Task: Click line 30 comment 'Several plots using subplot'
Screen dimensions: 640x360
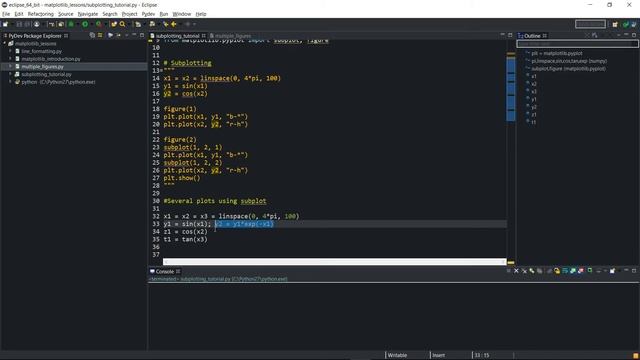Action: 215,201
